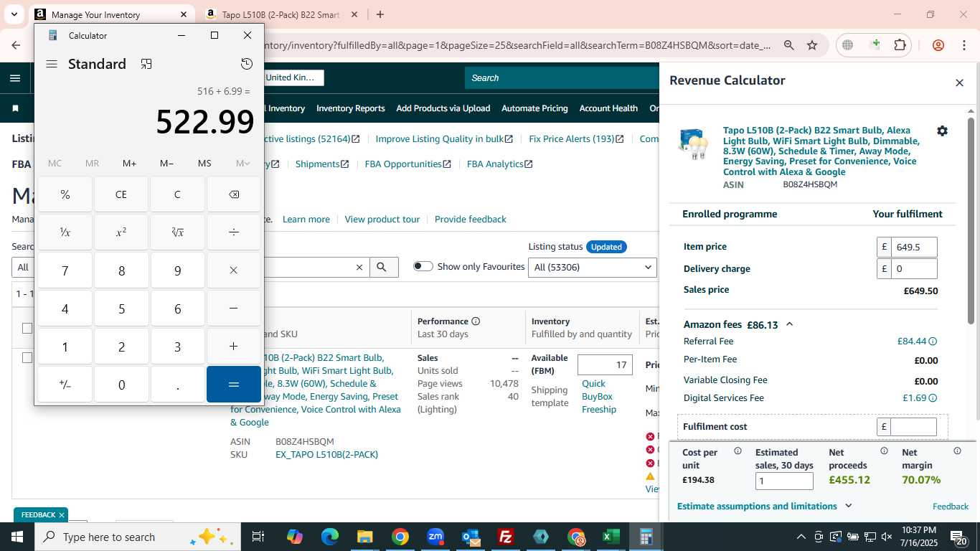980x551 pixels.
Task: Click the Calculator M+ memory button
Action: coord(129,164)
